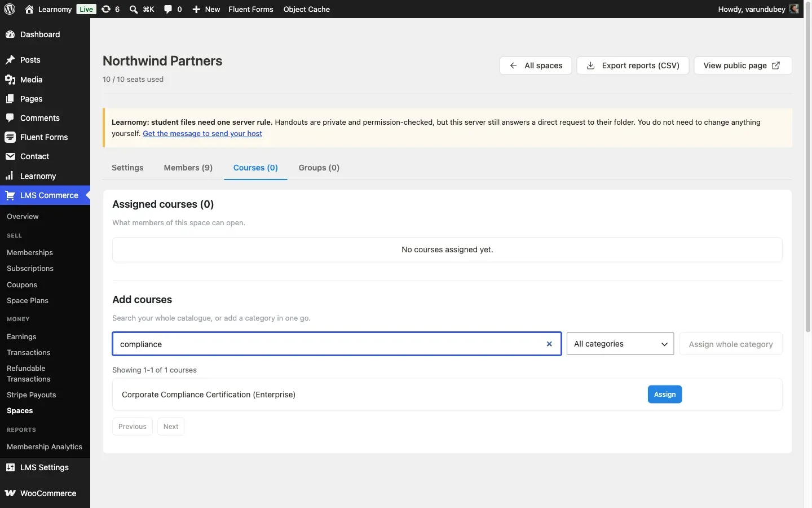
Task: Open Fluent Forms in the admin bar
Action: (x=251, y=9)
